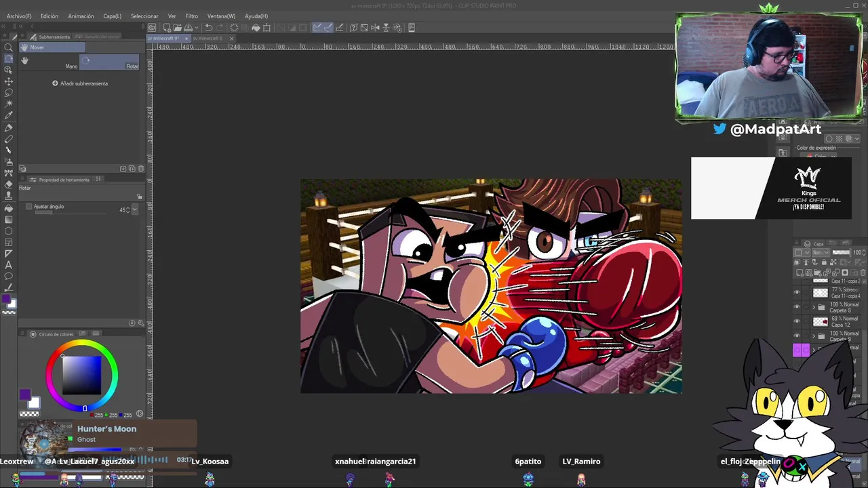
Task: Select the Brush tool
Action: point(9,150)
